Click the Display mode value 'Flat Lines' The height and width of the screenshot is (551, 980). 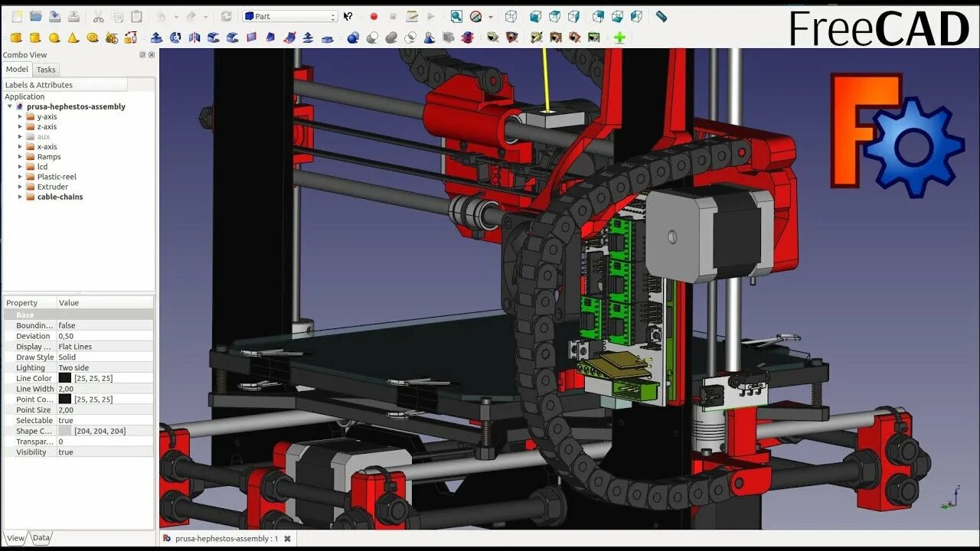[75, 347]
